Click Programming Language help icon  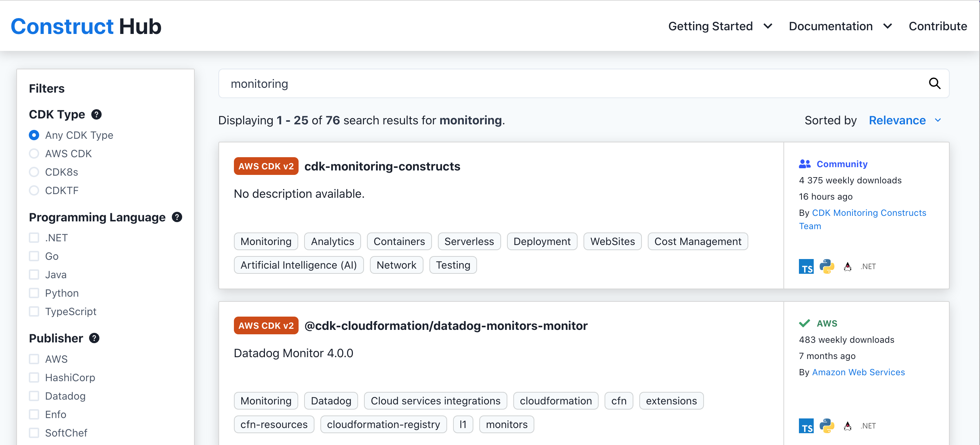pyautogui.click(x=177, y=217)
